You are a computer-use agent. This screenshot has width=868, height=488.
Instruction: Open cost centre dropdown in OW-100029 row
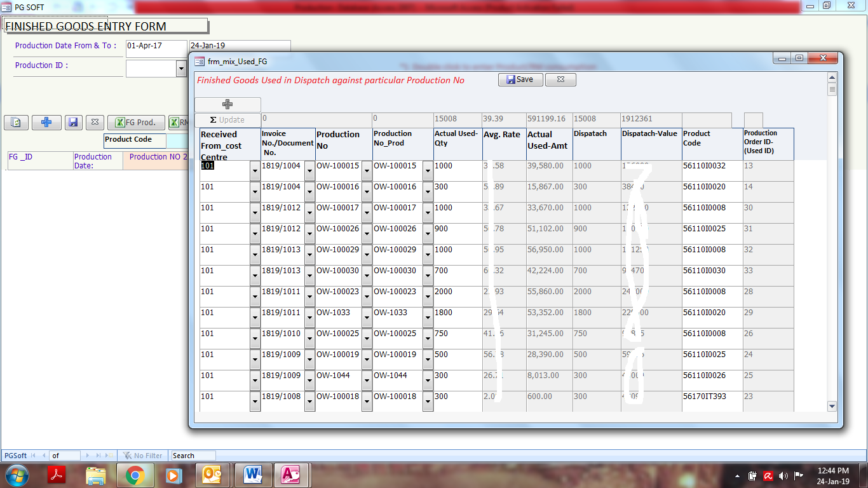255,254
